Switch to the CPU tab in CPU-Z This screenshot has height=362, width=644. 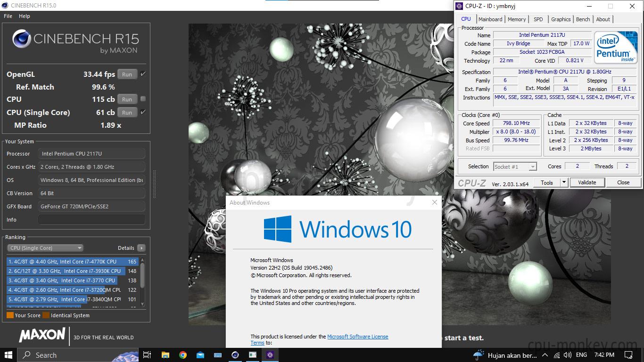point(466,19)
